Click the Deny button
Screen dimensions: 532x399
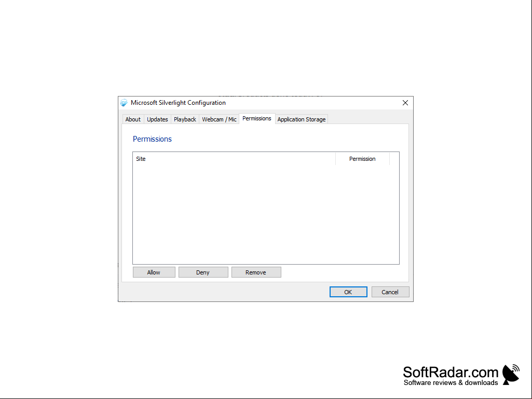coord(203,272)
